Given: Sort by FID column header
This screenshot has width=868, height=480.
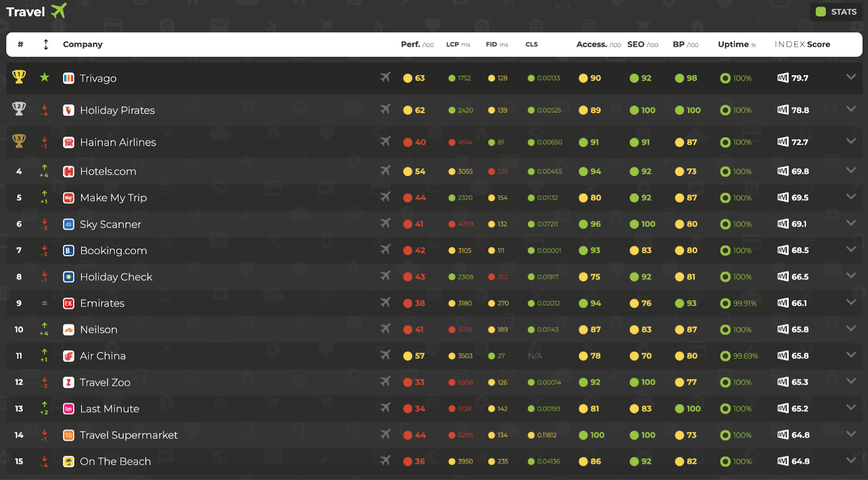Looking at the screenshot, I should pyautogui.click(x=497, y=44).
